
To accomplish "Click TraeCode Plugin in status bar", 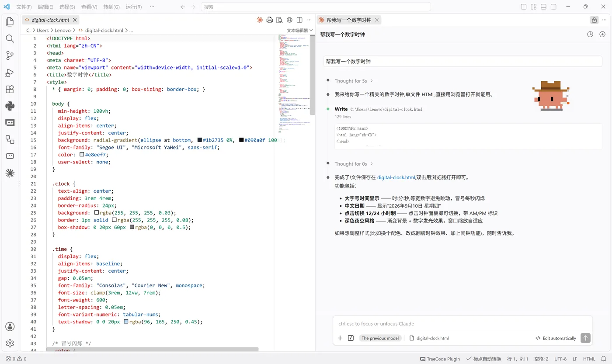I will tap(440, 359).
